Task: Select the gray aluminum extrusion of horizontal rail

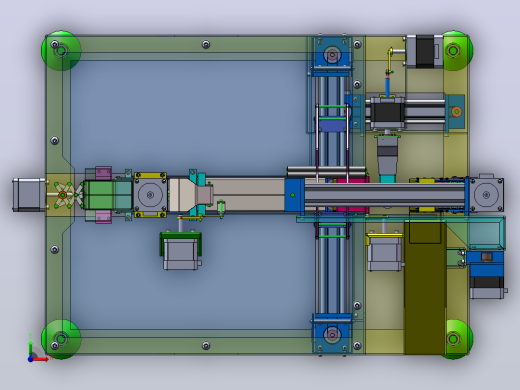Action: (384, 195)
